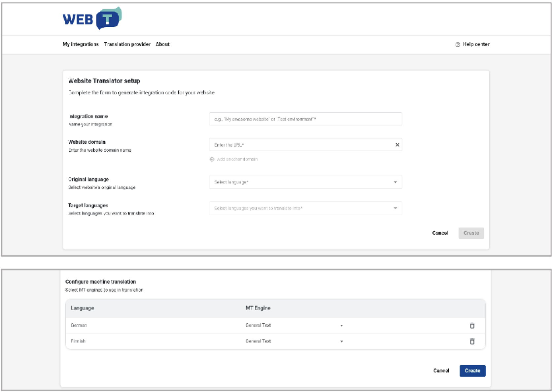Open MT Engine dropdown for Finnish
The height and width of the screenshot is (392, 552).
pyautogui.click(x=294, y=341)
